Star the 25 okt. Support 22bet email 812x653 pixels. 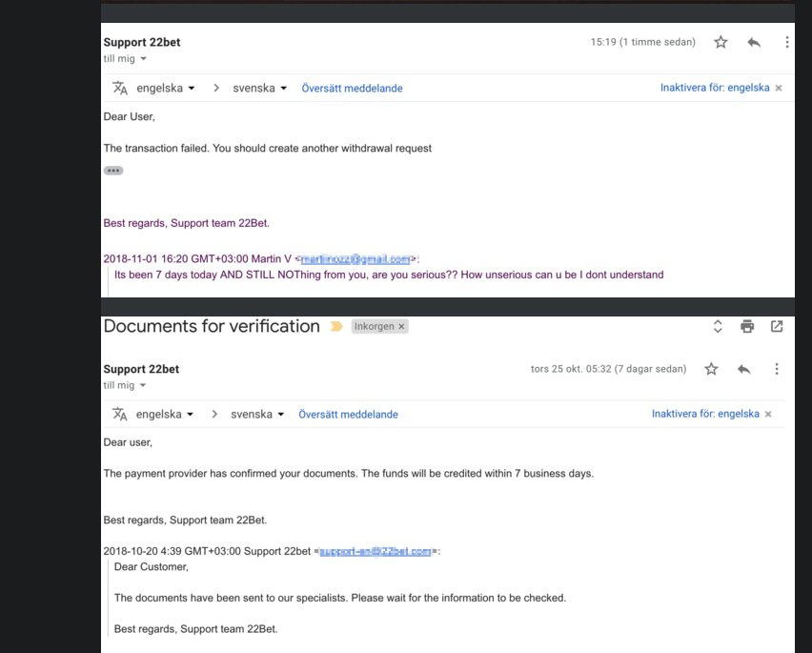click(x=711, y=369)
